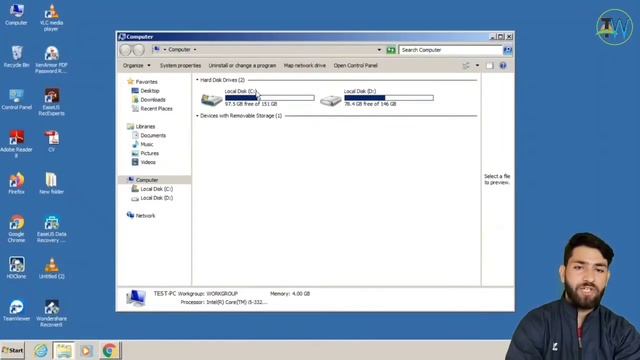Click the change view icon
640x360 pixels.
(x=466, y=65)
